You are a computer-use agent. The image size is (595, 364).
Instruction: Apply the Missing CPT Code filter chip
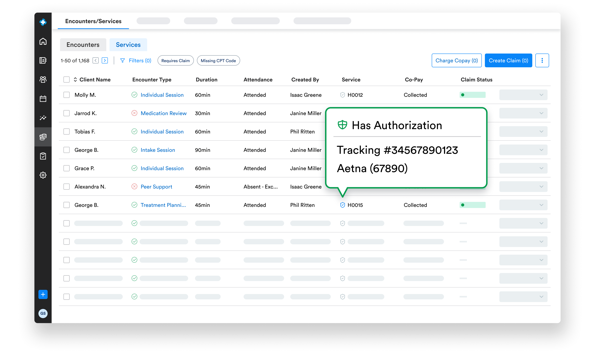click(x=218, y=61)
